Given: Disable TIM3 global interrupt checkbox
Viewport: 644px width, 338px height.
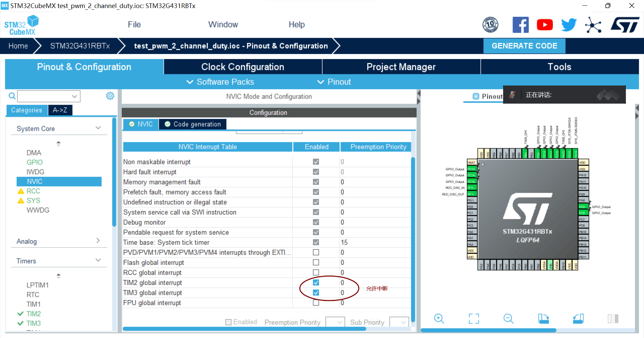Looking at the screenshot, I should 316,293.
